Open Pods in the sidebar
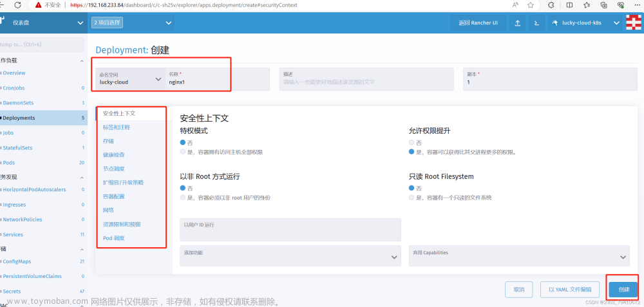This screenshot has height=307, width=644. (x=8, y=163)
